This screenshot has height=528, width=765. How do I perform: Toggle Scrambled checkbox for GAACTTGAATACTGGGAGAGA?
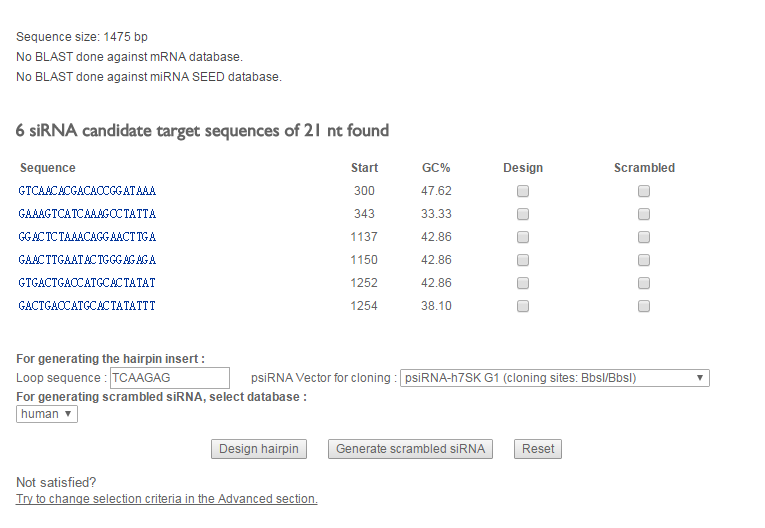(644, 260)
